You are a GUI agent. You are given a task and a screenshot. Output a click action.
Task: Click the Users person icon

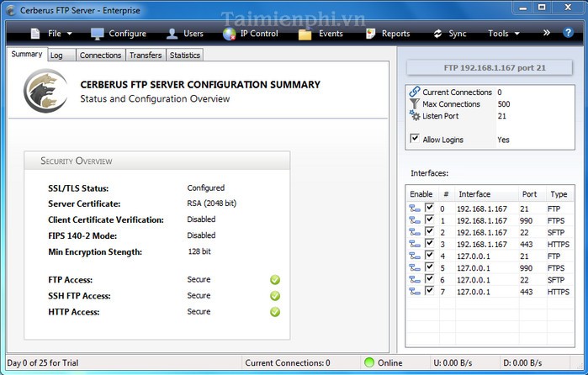[x=172, y=34]
